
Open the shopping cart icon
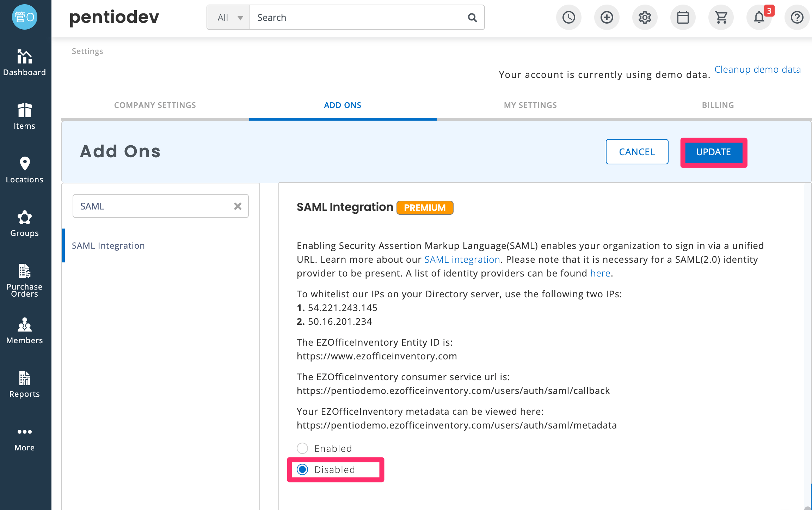[721, 17]
